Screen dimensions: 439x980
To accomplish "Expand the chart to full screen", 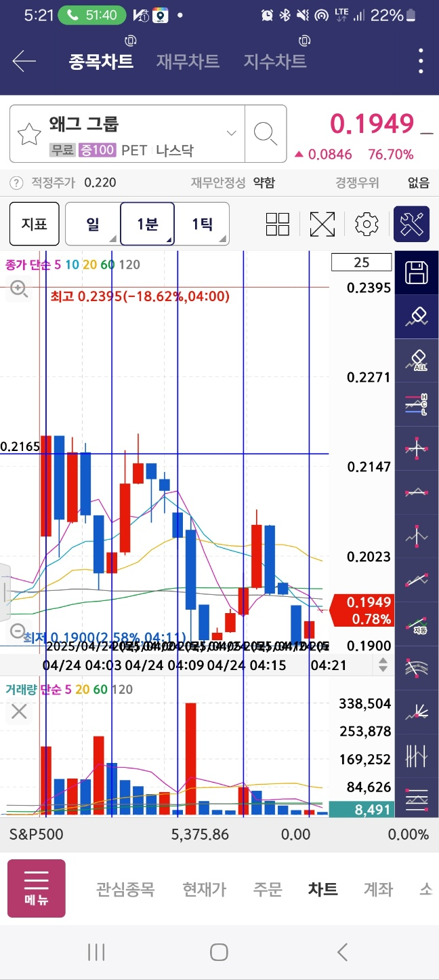I will 322,224.
